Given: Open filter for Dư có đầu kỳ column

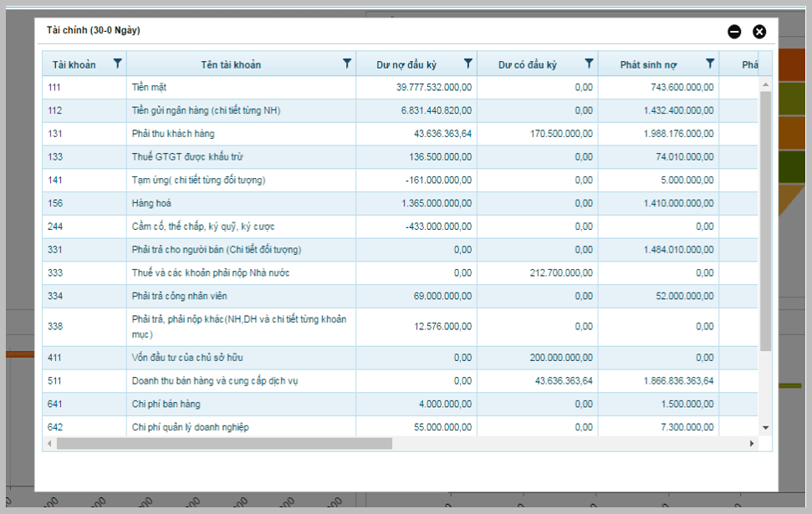Looking at the screenshot, I should (x=589, y=64).
